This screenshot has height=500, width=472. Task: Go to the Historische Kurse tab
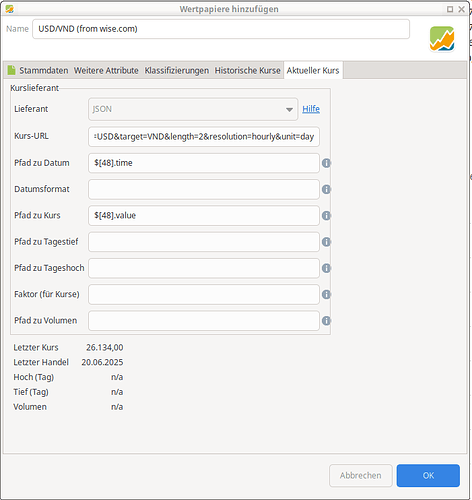pos(247,70)
